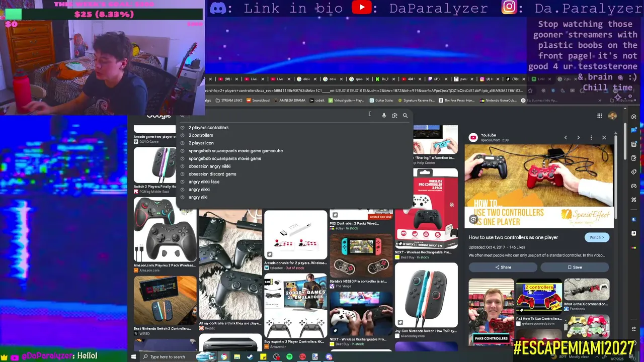Open 'All my controllers think they are player' Reddit result
644x362 pixels.
[x=230, y=270]
